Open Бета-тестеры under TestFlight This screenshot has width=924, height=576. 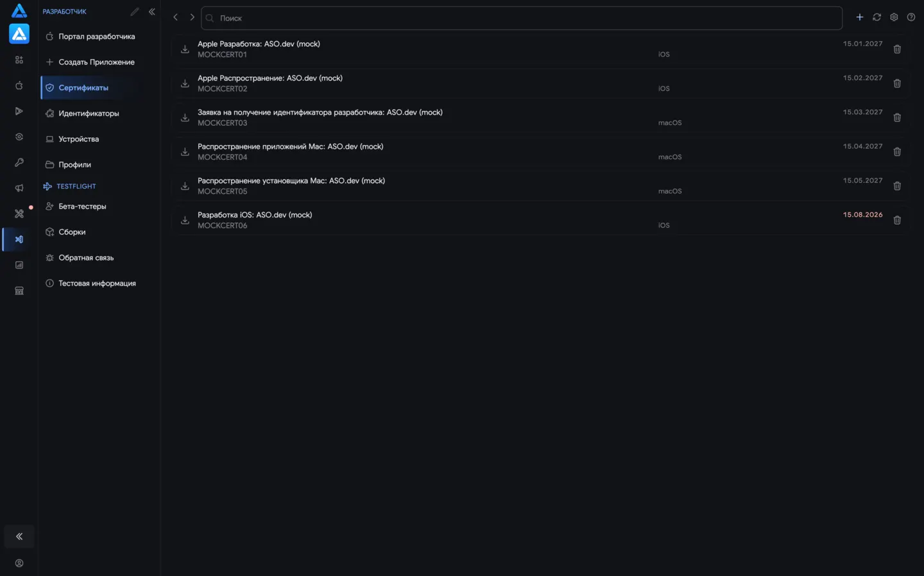[x=82, y=207]
